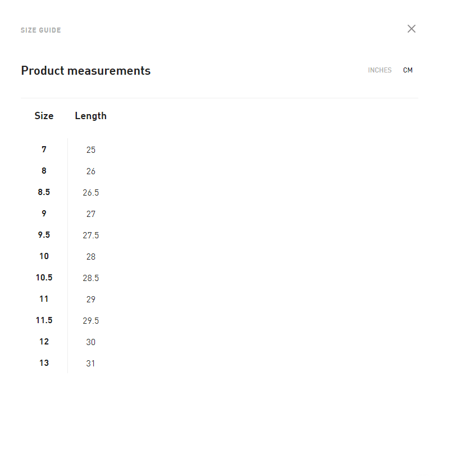
Task: Select size 8.5 in the table
Action: tap(44, 192)
